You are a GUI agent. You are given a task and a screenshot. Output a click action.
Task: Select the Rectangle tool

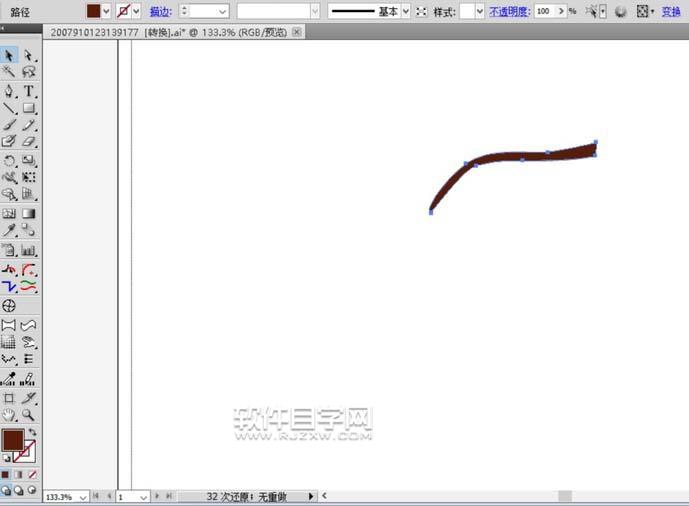29,108
